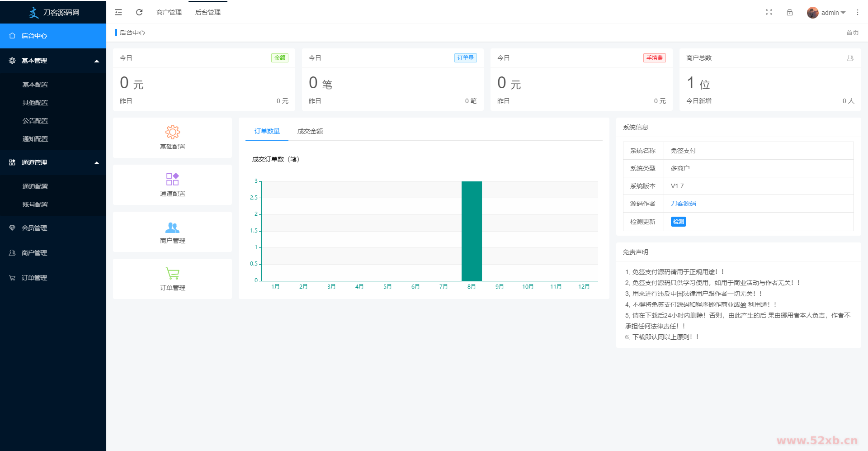Switch to the 成交金额 chart tab
The width and height of the screenshot is (868, 451).
point(310,131)
